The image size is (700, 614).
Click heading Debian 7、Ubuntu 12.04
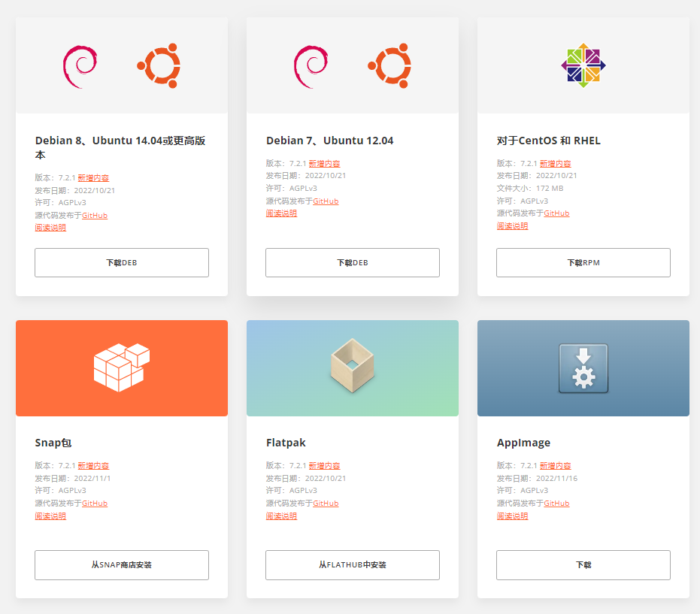[330, 141]
